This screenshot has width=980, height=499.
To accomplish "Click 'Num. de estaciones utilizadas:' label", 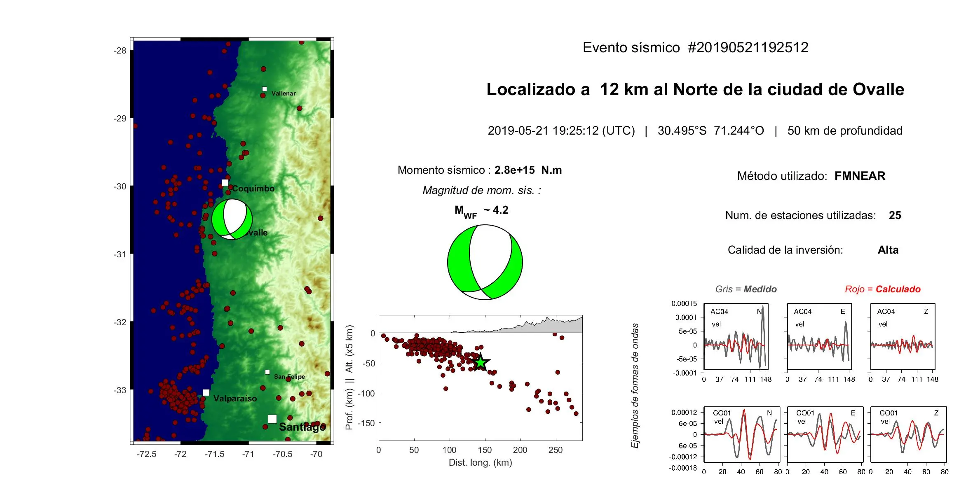I will 801,215.
